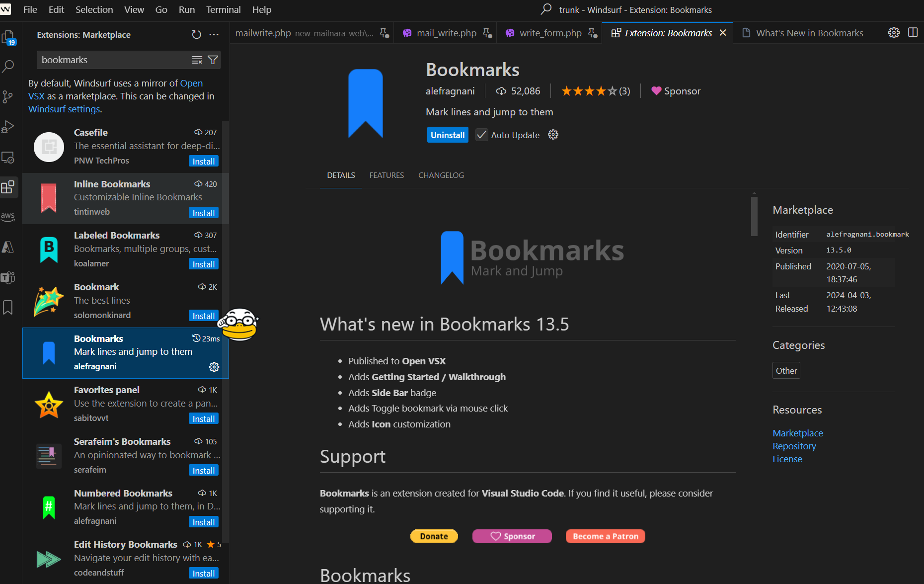Unpin the write_form.php tab
The height and width of the screenshot is (584, 924).
pyautogui.click(x=593, y=33)
